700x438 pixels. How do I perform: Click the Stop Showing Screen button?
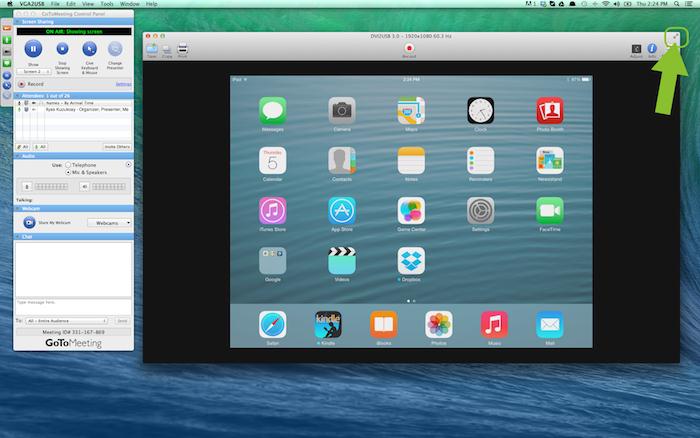(62, 47)
